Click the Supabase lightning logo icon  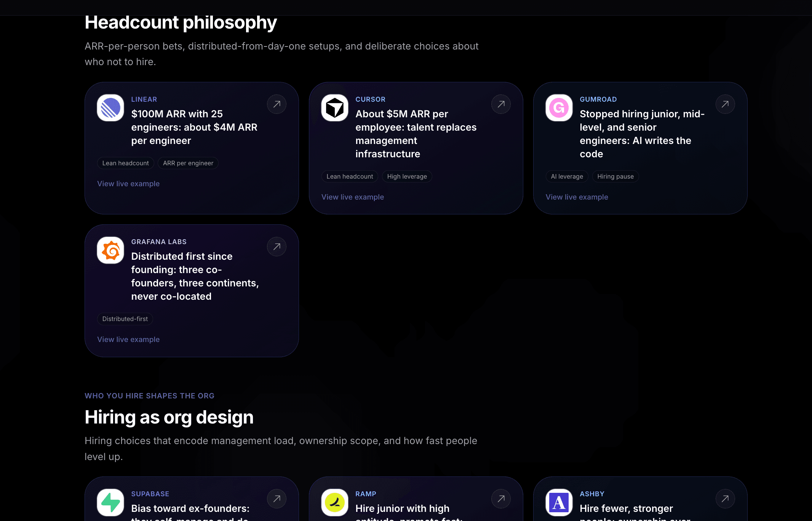tap(110, 502)
